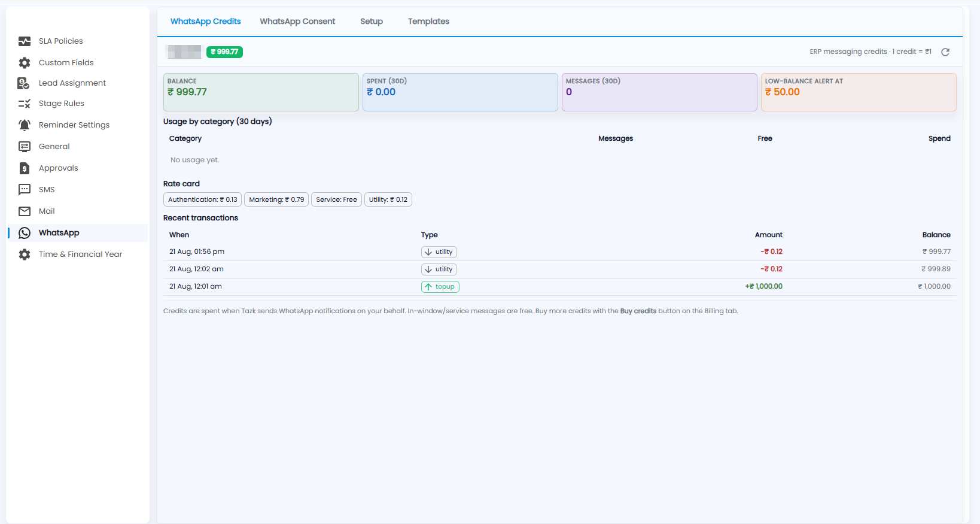Click the 'Type' column header
The image size is (980, 524).
(430, 235)
